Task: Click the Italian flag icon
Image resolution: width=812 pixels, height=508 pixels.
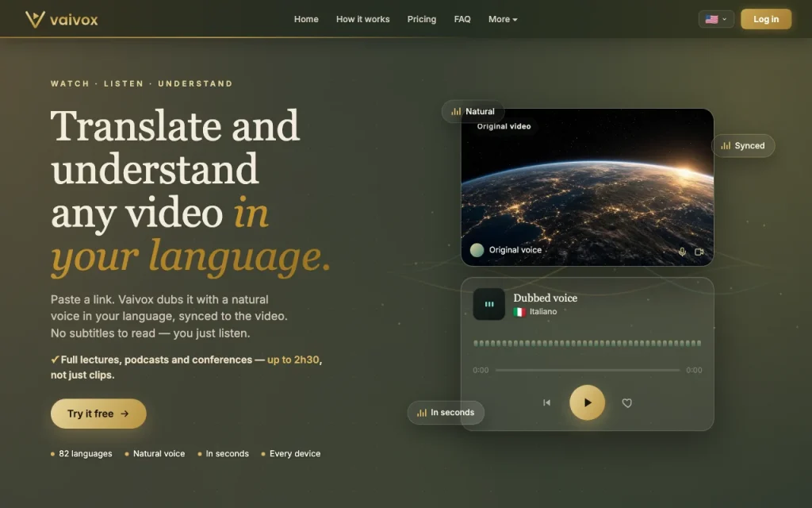Action: pos(519,312)
